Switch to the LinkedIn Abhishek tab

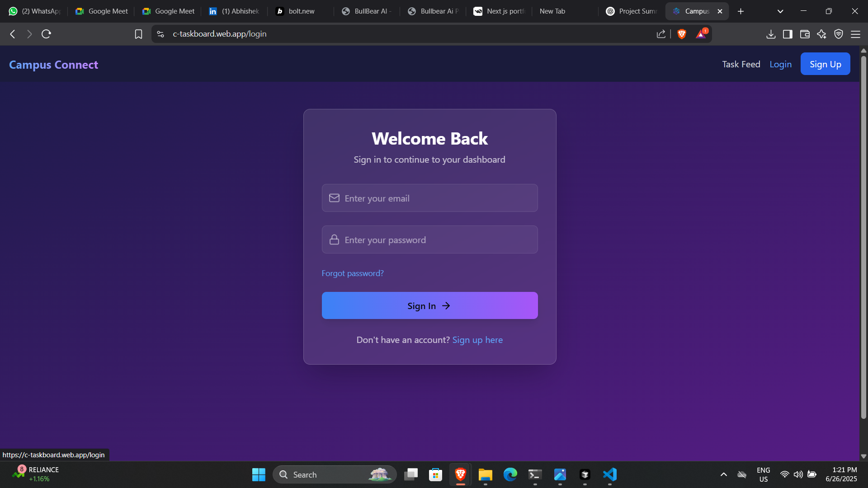234,11
